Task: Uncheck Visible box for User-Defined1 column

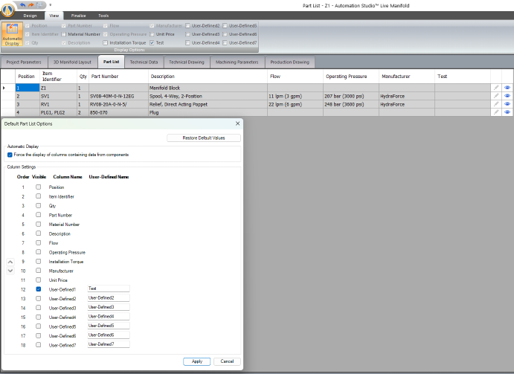Action: tap(38, 289)
